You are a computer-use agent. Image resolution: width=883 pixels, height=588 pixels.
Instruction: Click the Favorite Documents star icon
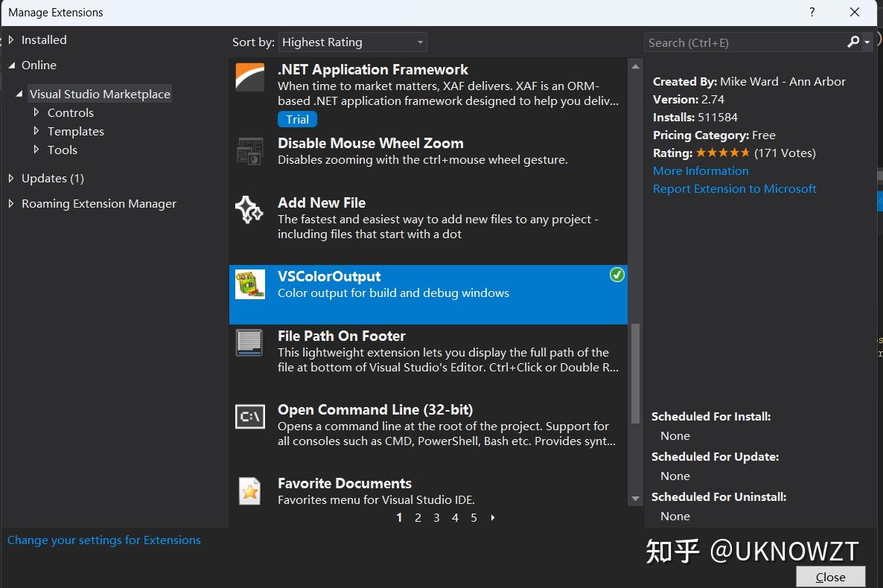(x=250, y=491)
